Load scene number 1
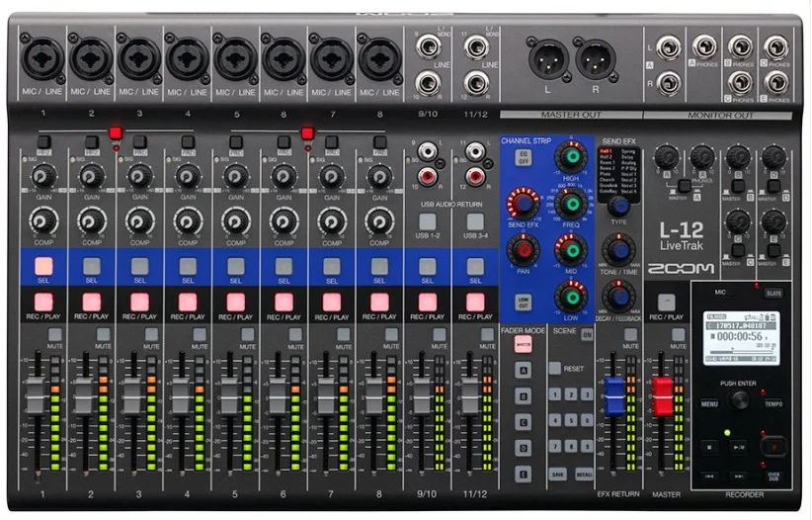Viewport: 812px width, 520px height. [555, 394]
